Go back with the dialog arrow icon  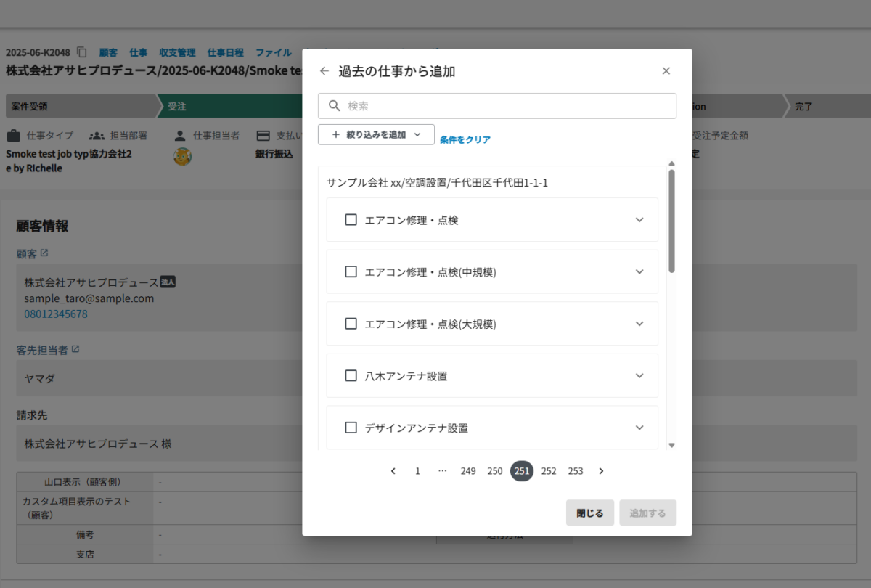point(324,71)
